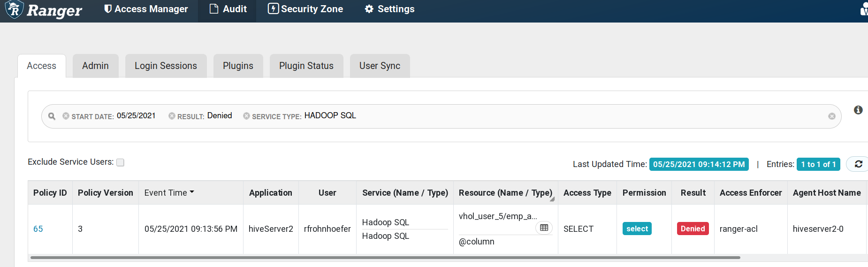Viewport: 868px width, 267px height.
Task: Click the Ranger logo icon
Action: [x=14, y=9]
